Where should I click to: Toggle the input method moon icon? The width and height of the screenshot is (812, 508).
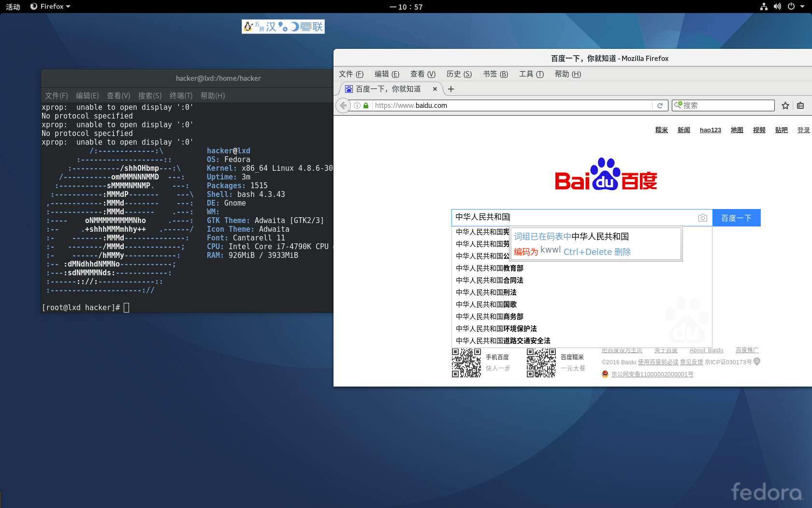coord(294,27)
